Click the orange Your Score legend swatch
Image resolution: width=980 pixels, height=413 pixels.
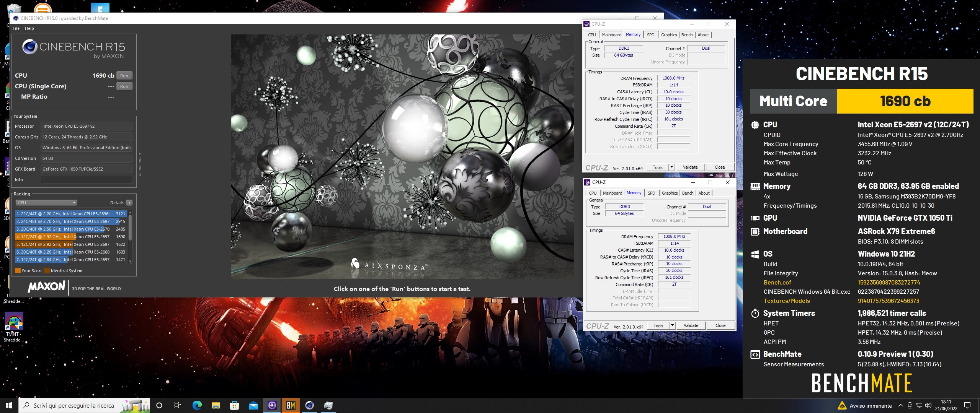tap(18, 271)
